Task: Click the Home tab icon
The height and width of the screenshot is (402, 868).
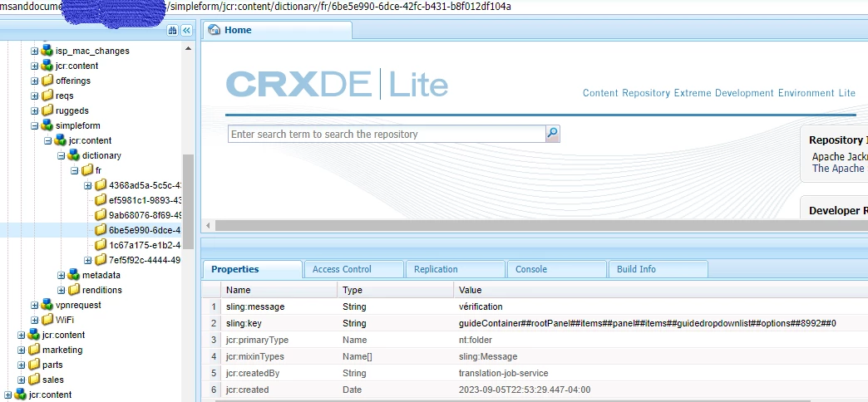Action: (x=214, y=30)
